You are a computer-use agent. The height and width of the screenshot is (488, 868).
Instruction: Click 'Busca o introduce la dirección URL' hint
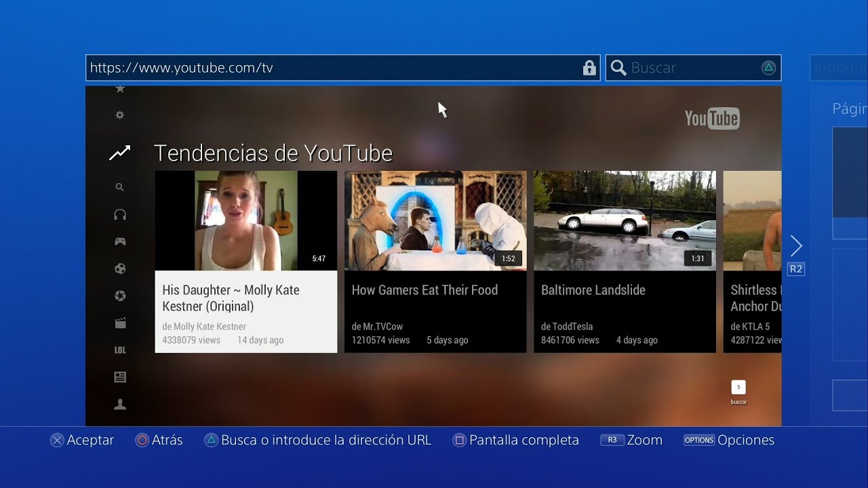[318, 440]
